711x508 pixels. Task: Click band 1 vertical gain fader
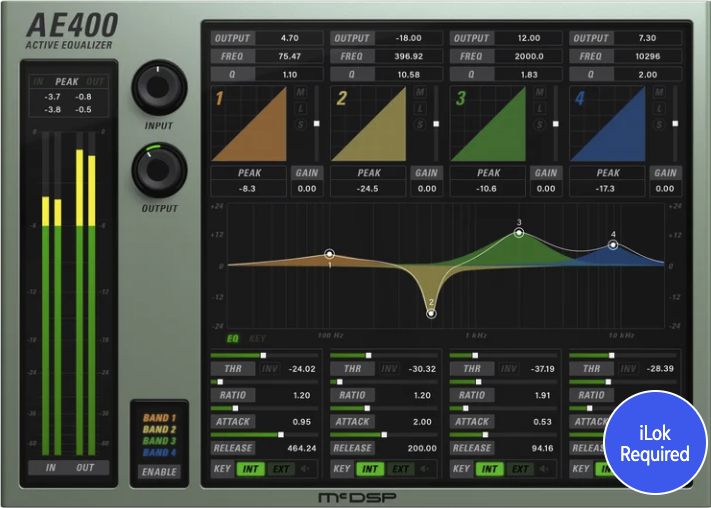(x=317, y=123)
